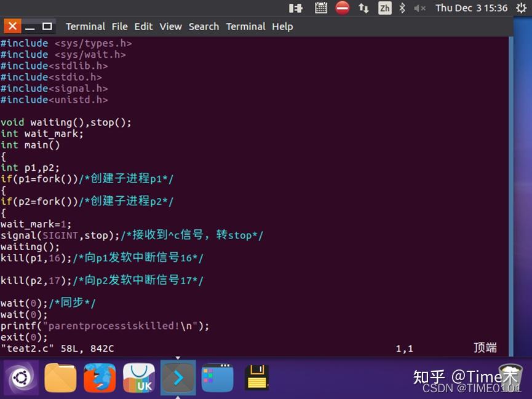Toggle Bluetooth via its panel icon
The width and height of the screenshot is (532, 399).
pos(403,8)
